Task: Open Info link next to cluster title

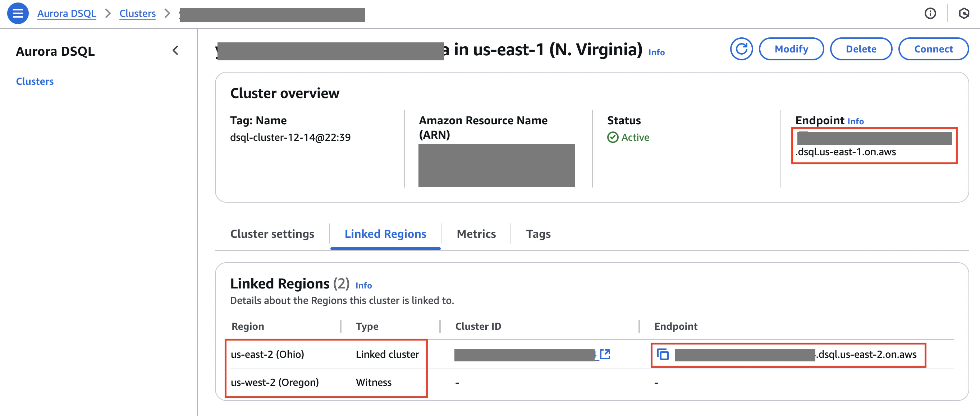Action: tap(656, 52)
